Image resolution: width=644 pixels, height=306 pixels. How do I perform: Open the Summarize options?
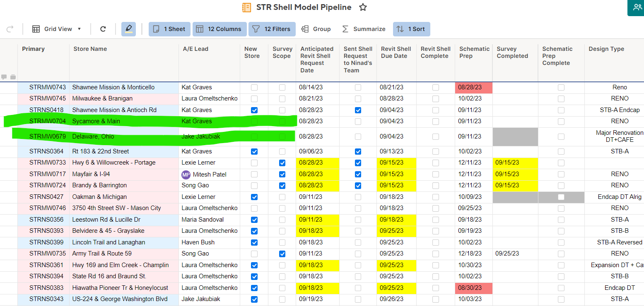(x=364, y=29)
